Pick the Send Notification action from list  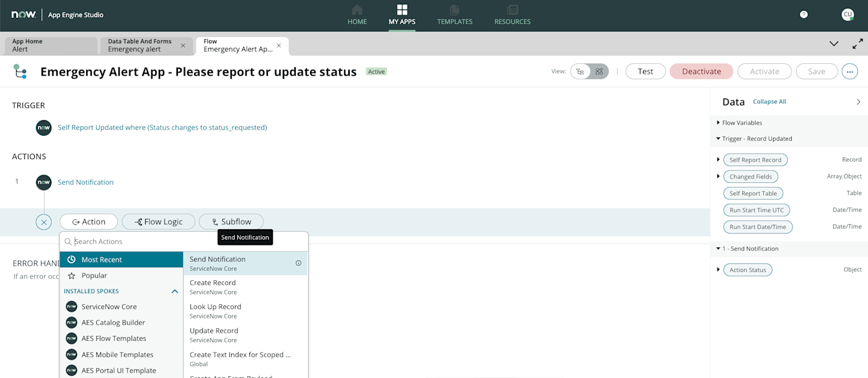[x=245, y=263]
